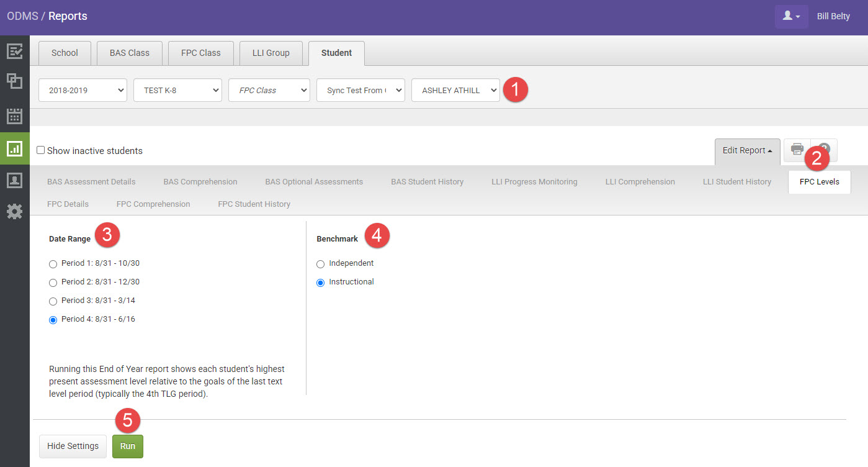Open the assessment checklist sidebar icon
The width and height of the screenshot is (868, 467).
pos(14,51)
